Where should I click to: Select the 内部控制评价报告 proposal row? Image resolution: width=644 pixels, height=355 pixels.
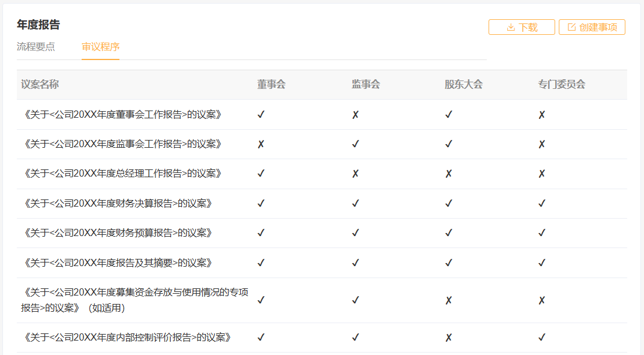tap(322, 338)
